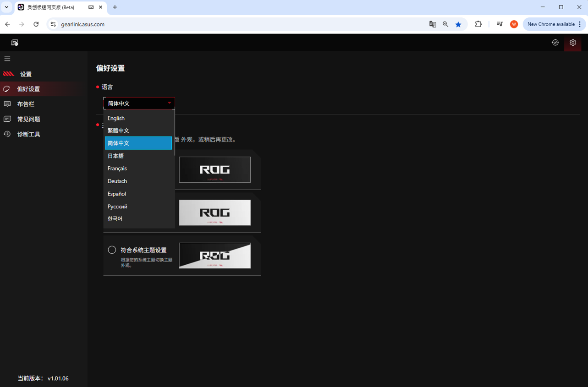Choose 繁體中文 from the language list

[138, 131]
